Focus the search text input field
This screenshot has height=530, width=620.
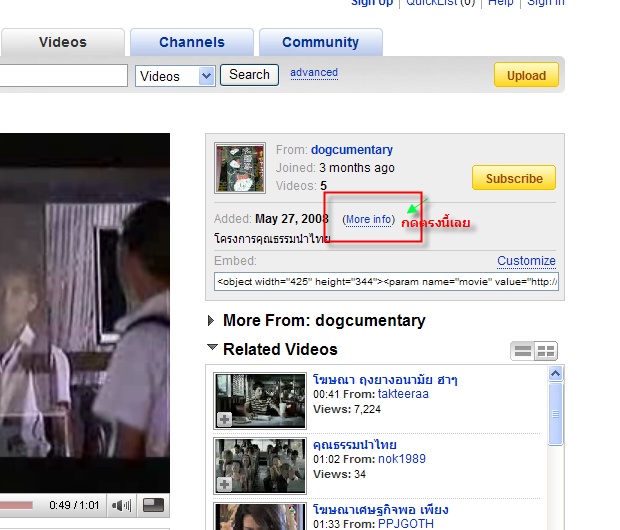pyautogui.click(x=63, y=75)
